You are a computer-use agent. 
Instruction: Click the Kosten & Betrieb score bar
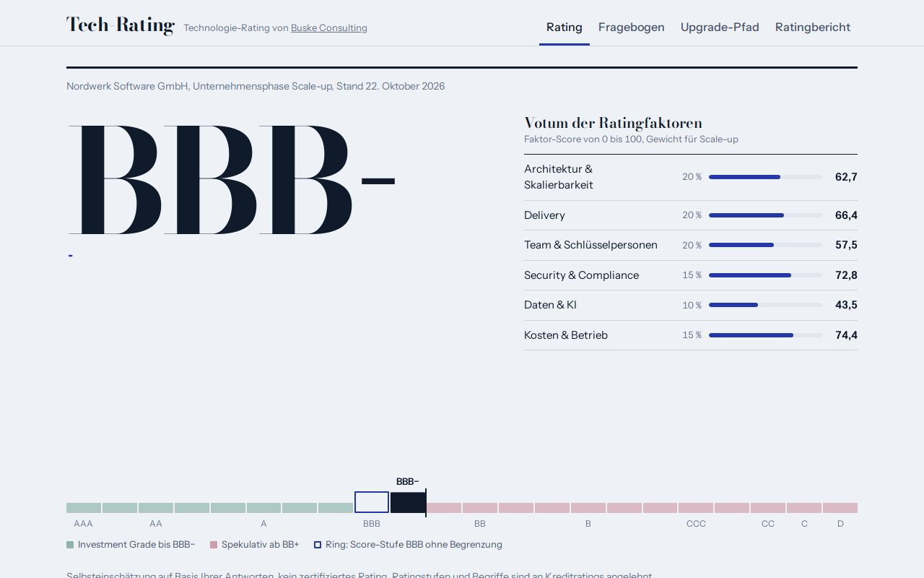(765, 335)
